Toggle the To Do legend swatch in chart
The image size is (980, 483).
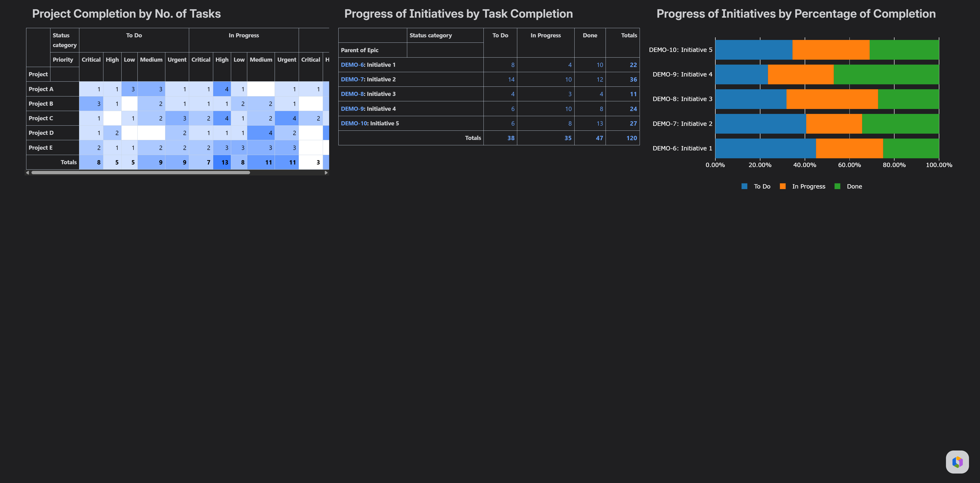point(745,186)
